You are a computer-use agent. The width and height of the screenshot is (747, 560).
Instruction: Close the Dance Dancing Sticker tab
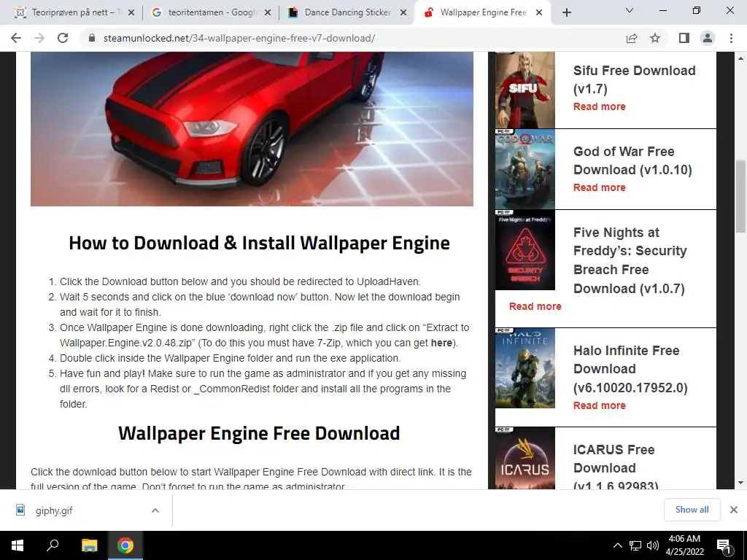click(403, 12)
